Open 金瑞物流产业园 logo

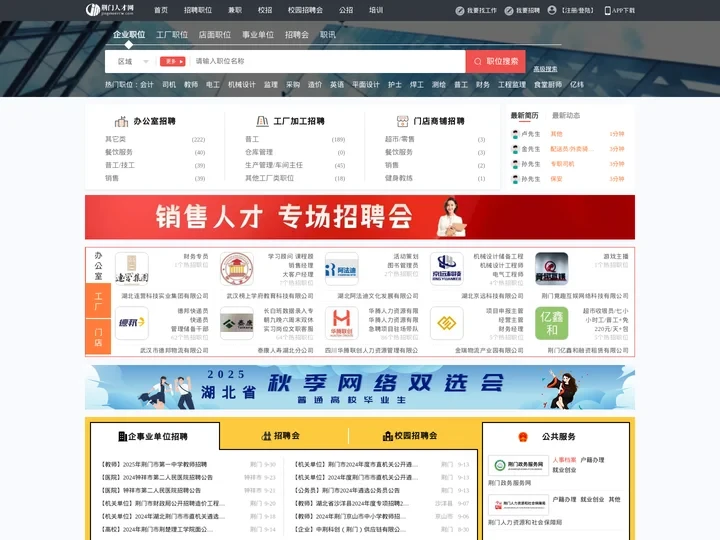point(447,323)
